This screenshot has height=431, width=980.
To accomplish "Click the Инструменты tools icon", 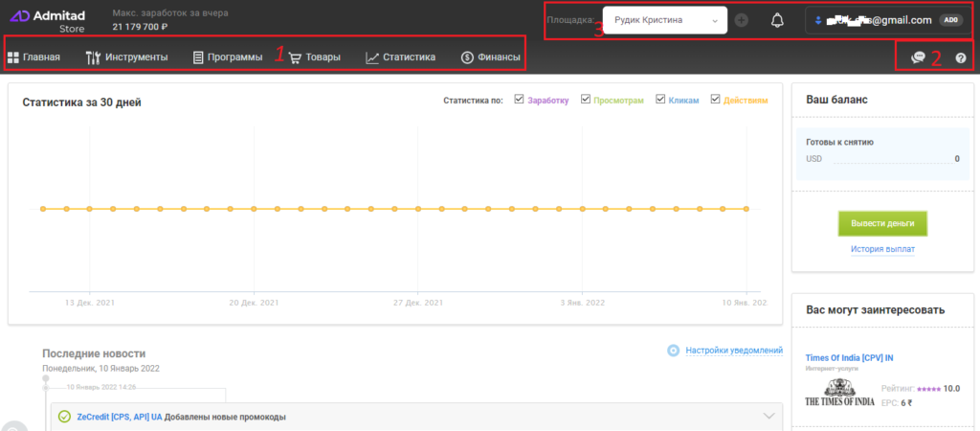I will coord(93,57).
